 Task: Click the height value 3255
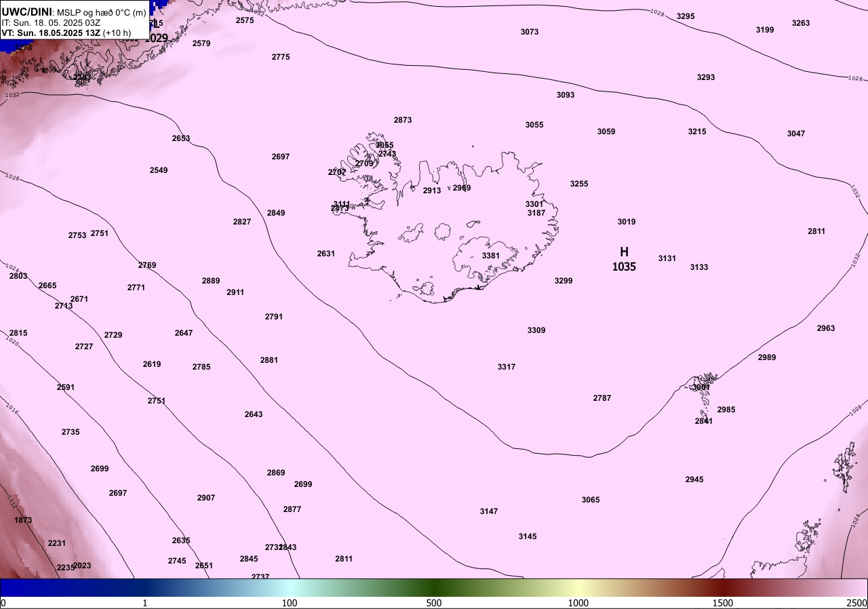pyautogui.click(x=579, y=184)
